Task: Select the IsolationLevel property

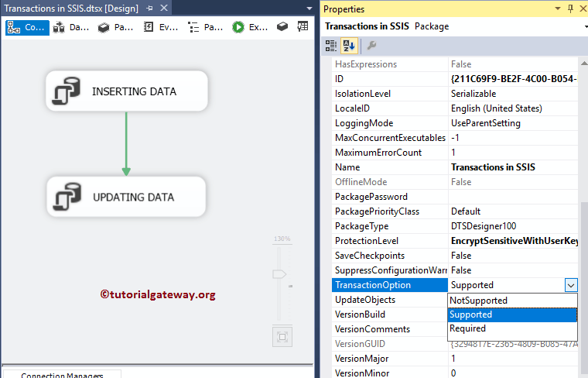Action: point(390,94)
